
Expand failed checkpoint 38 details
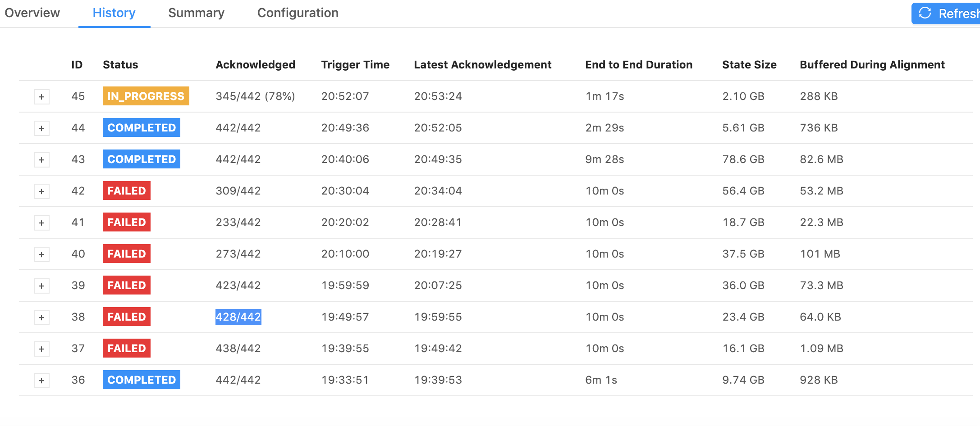click(x=41, y=317)
